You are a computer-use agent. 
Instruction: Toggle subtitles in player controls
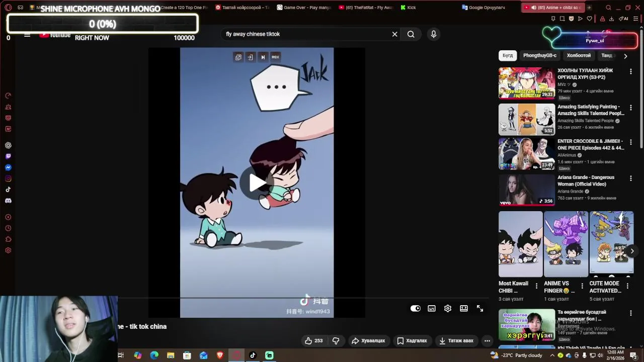[x=432, y=309]
